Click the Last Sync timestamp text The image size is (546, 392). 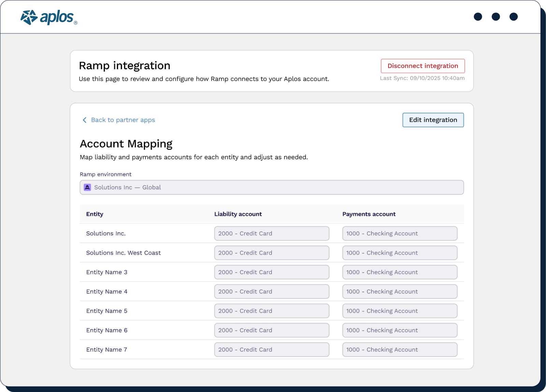click(422, 78)
